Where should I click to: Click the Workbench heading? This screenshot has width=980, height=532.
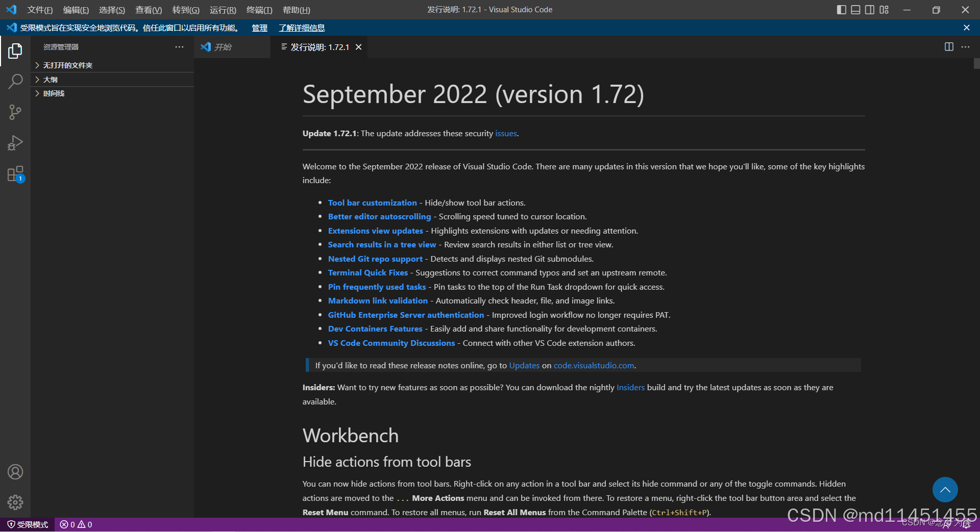tap(351, 436)
